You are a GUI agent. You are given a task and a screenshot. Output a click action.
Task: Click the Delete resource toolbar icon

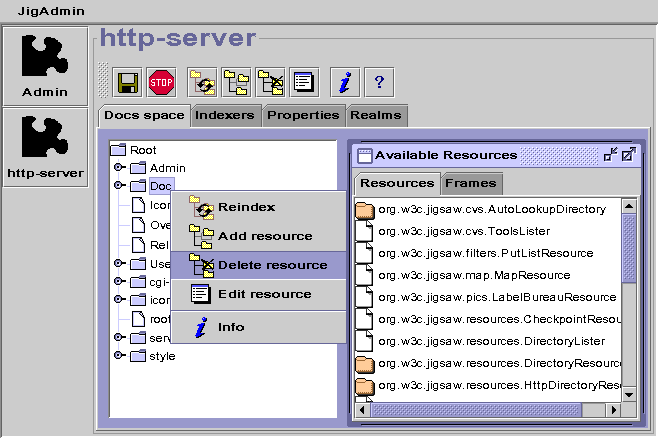click(x=270, y=82)
